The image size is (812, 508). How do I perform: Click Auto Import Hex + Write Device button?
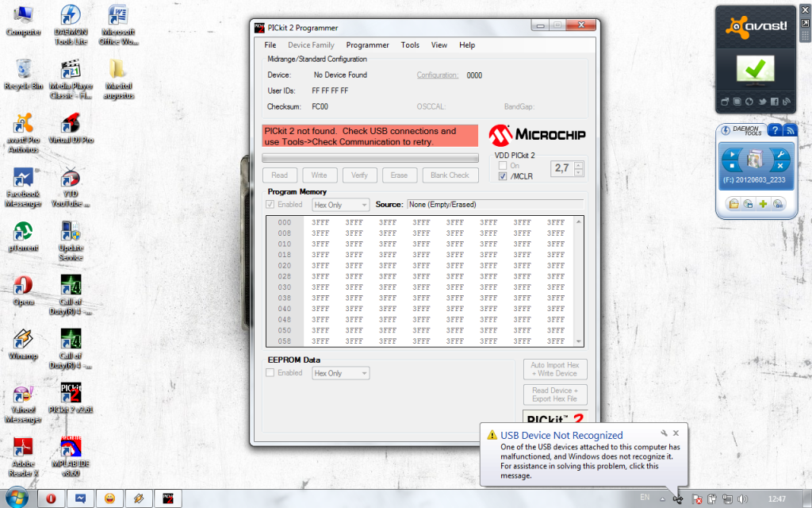[x=554, y=369]
